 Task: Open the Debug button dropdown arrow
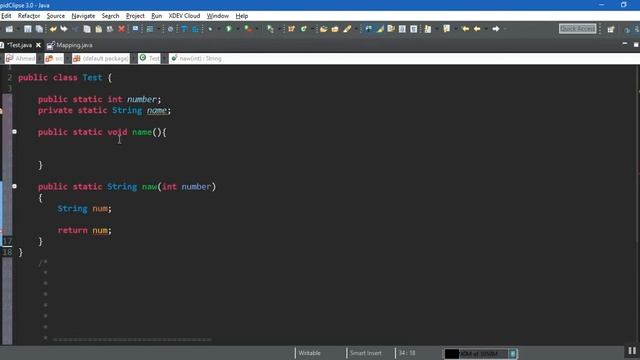[219, 29]
